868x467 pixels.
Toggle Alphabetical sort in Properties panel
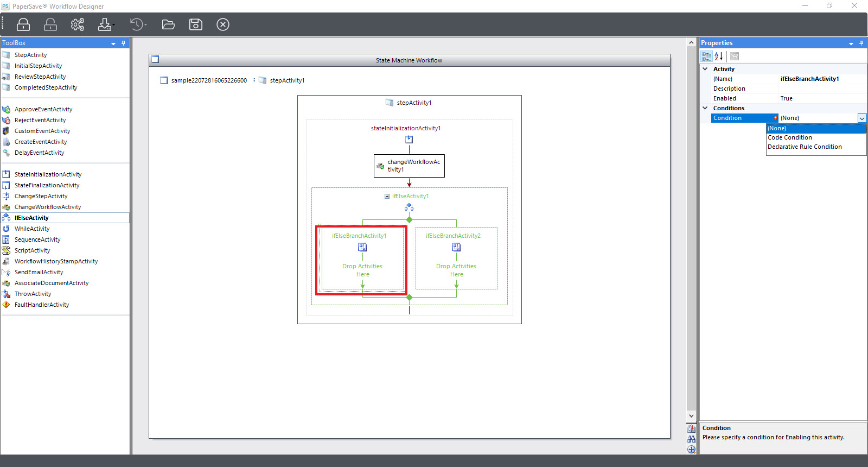719,56
